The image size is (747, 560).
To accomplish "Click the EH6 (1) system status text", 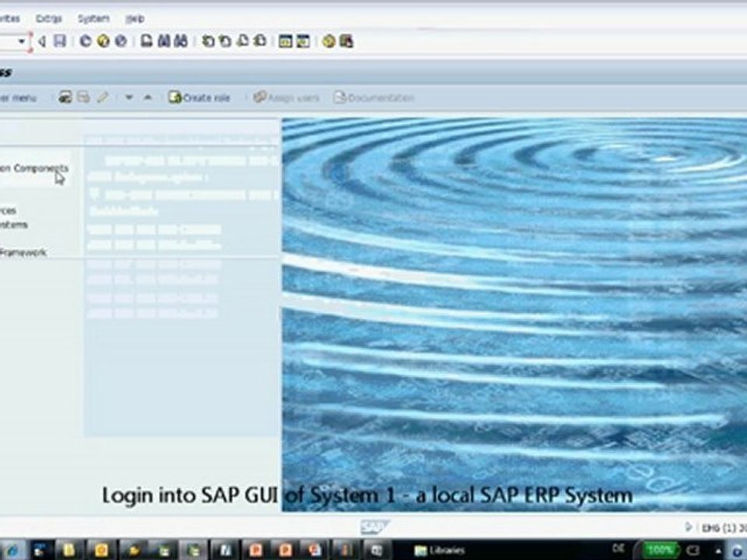I will (724, 527).
